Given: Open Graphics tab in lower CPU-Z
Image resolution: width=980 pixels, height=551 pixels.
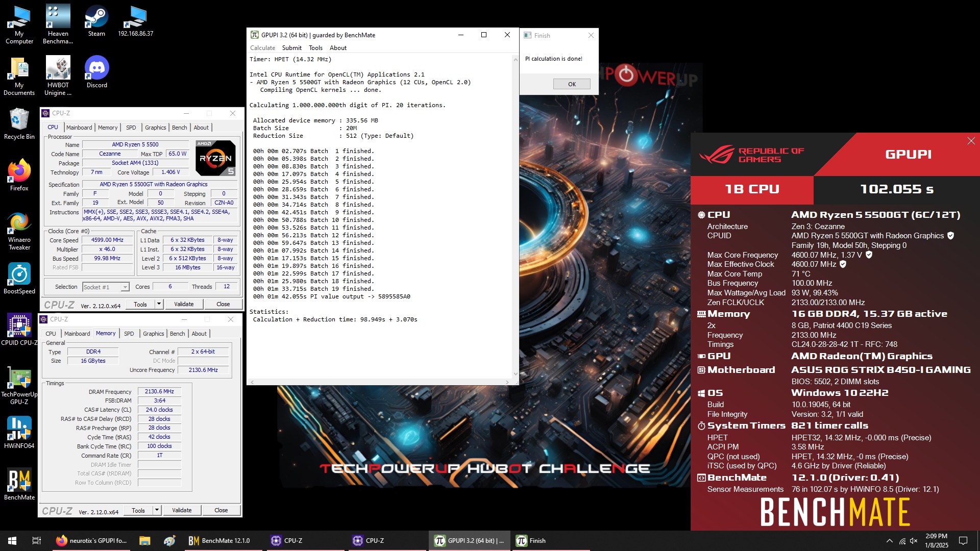Looking at the screenshot, I should (154, 334).
